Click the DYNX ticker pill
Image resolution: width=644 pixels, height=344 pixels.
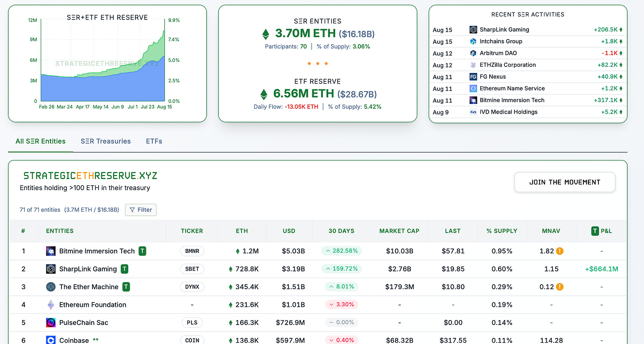(192, 287)
